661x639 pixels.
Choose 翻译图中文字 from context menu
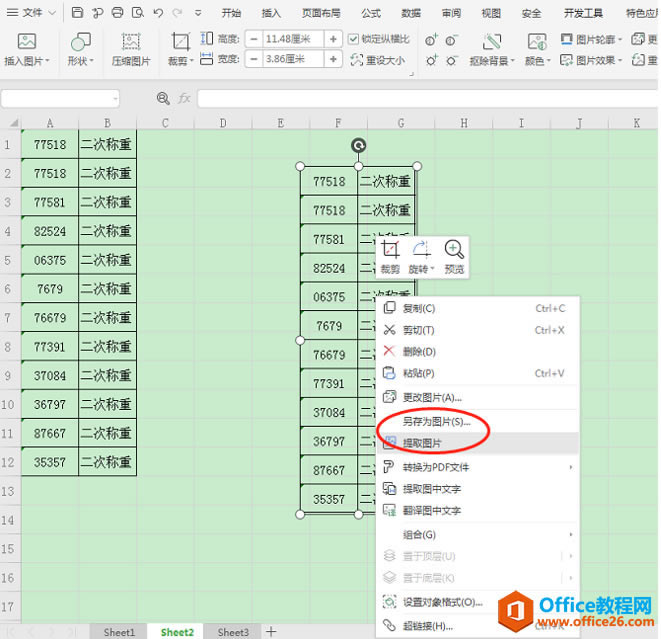click(478, 510)
